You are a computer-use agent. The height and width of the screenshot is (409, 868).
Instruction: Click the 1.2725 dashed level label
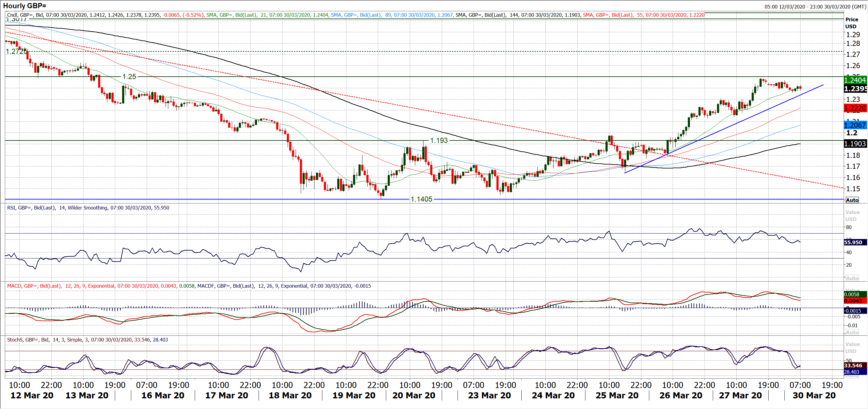[x=16, y=51]
